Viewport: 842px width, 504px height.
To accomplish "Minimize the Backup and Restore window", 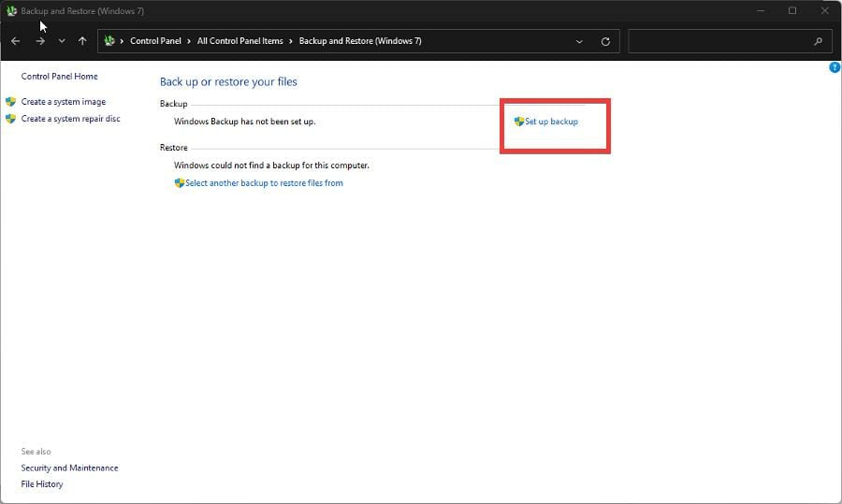I will coord(761,10).
